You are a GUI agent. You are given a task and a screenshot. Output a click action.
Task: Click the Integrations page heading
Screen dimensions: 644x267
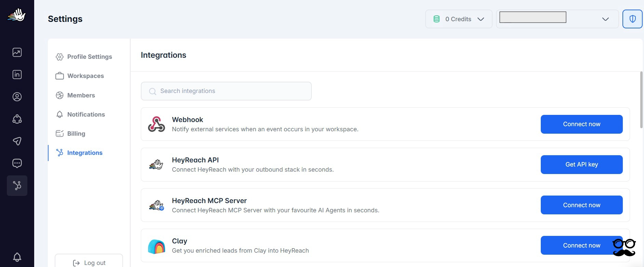163,55
